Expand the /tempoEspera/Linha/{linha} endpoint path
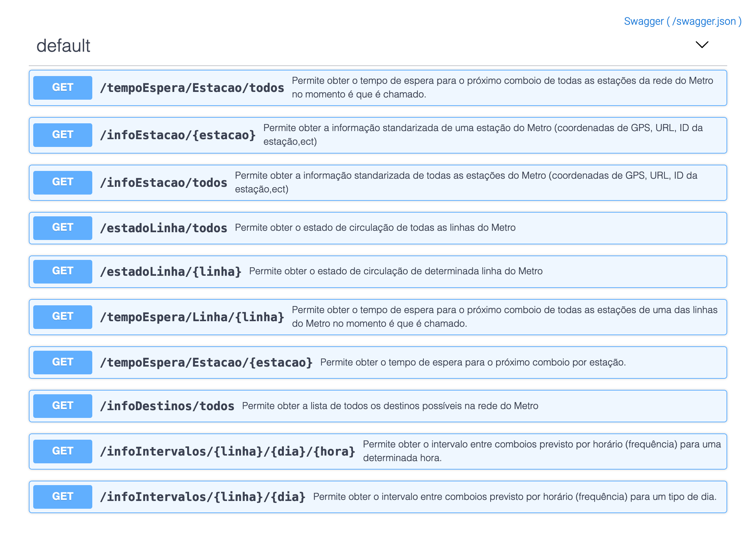Screen dimensions: 756x539 point(192,317)
